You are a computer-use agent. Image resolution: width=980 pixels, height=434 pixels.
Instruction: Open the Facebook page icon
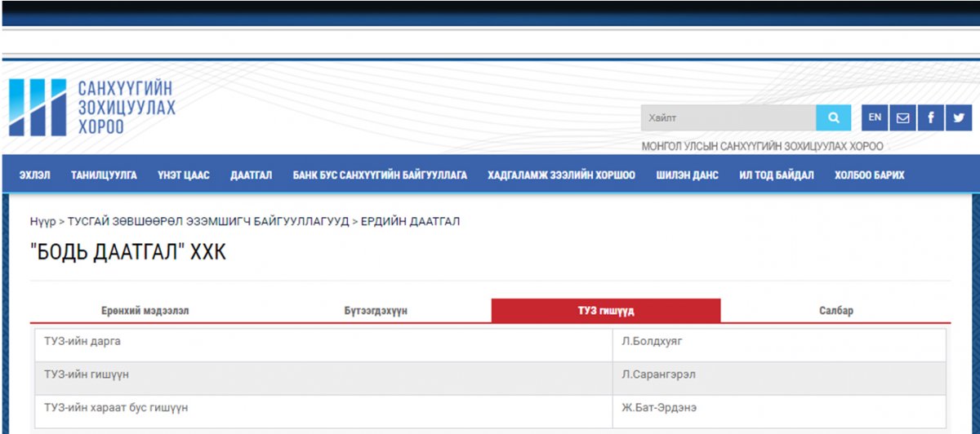click(930, 117)
